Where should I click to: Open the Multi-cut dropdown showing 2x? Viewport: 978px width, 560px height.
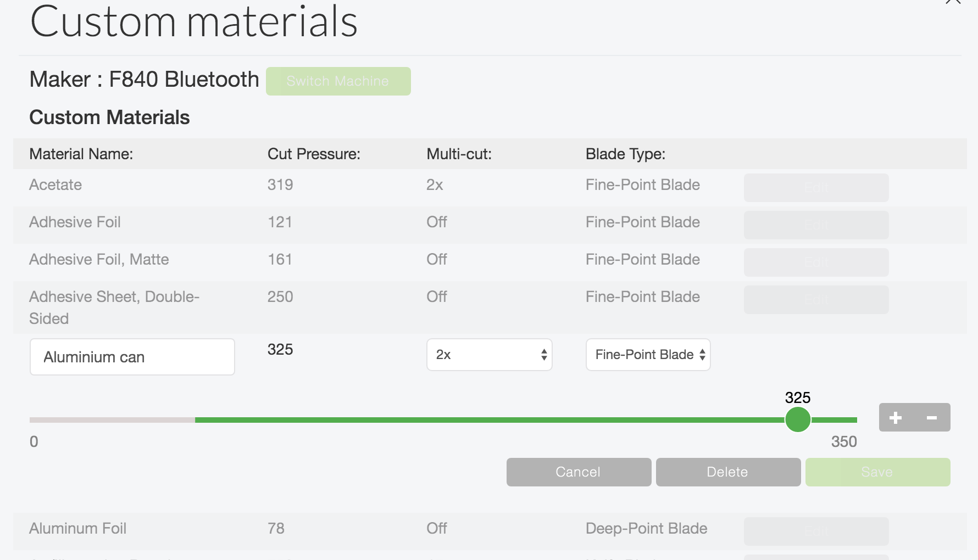click(489, 355)
